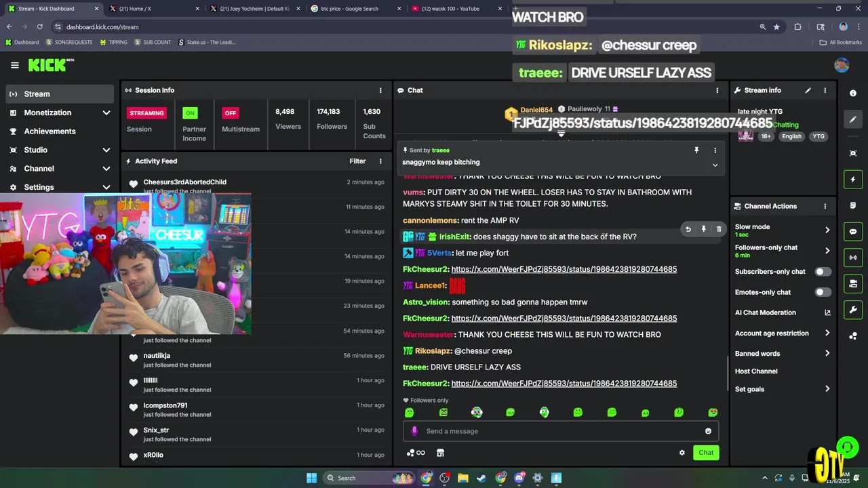Open File Explorer from the taskbar
868x488 pixels.
(x=462, y=478)
